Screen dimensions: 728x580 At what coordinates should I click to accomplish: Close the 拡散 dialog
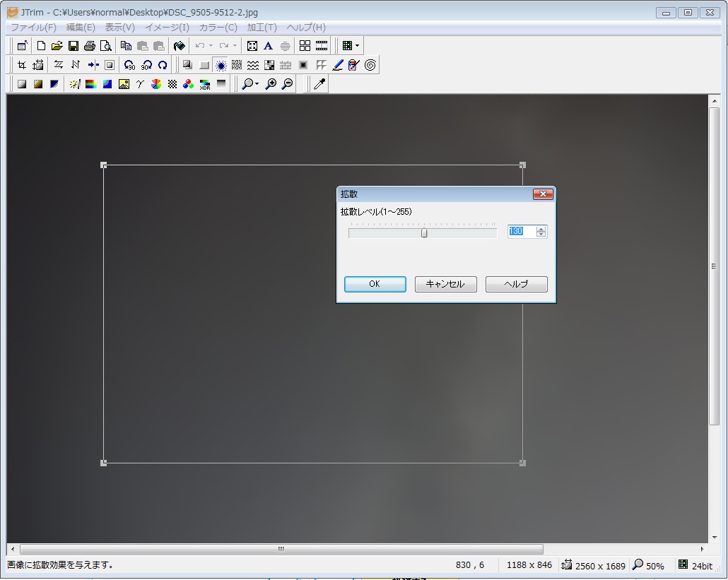[543, 194]
